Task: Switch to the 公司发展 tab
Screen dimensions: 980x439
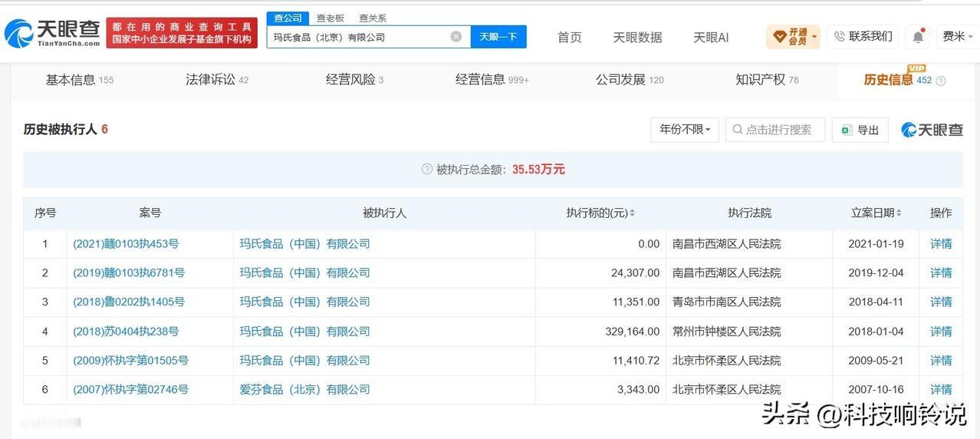Action: 630,80
